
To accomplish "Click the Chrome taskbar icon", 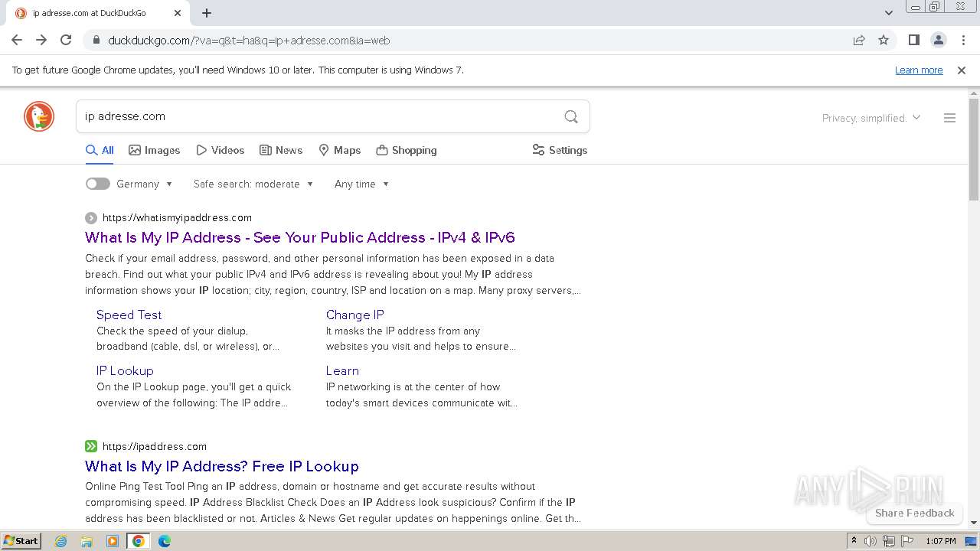I will (139, 541).
